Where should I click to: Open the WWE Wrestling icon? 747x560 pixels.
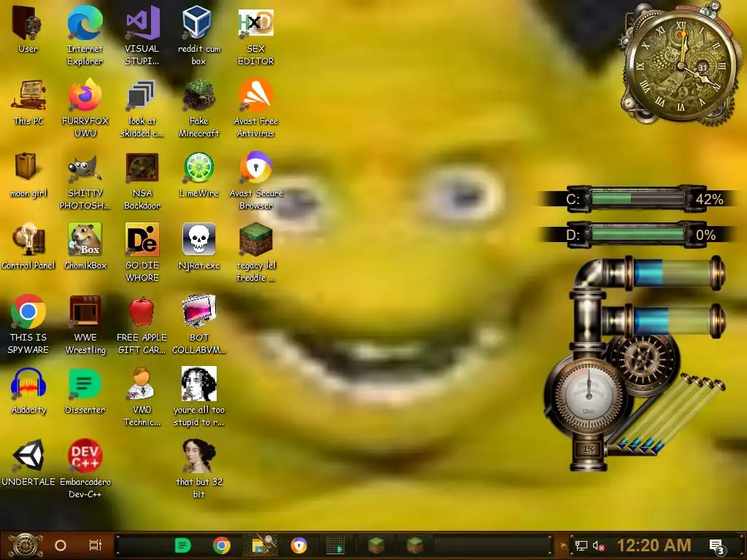[85, 312]
